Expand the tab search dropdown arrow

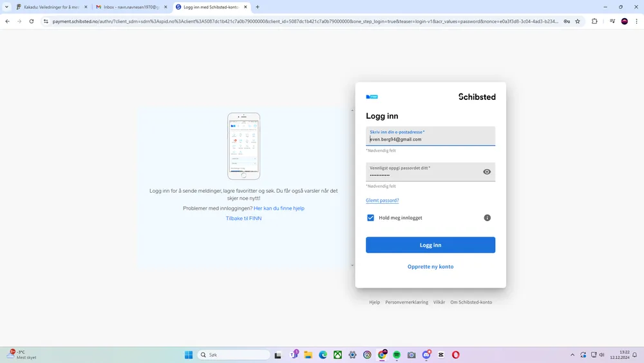6,7
